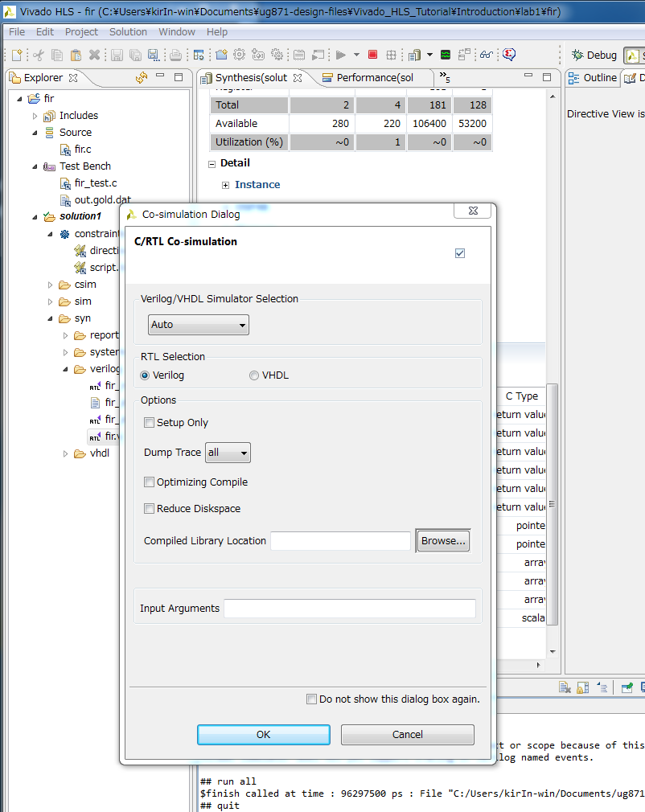Image resolution: width=645 pixels, height=812 pixels.
Task: Click the New Solution folder icon in toolbar
Action: (x=221, y=55)
